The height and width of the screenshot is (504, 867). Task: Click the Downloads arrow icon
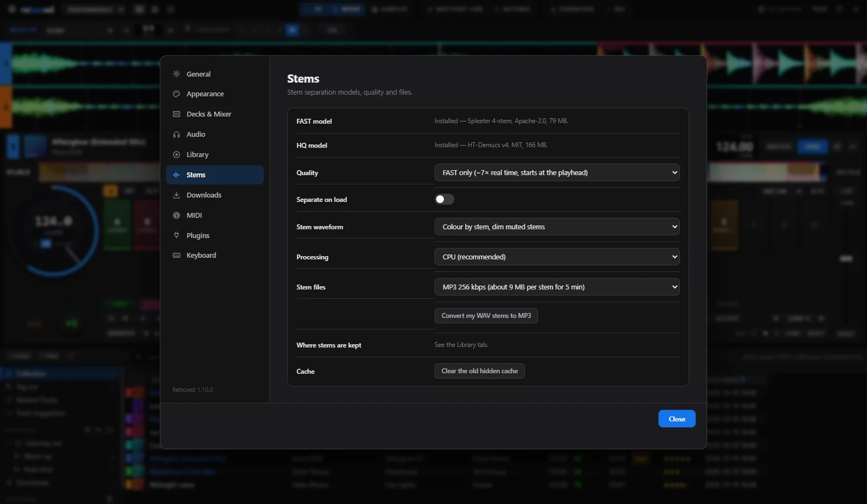(x=176, y=195)
